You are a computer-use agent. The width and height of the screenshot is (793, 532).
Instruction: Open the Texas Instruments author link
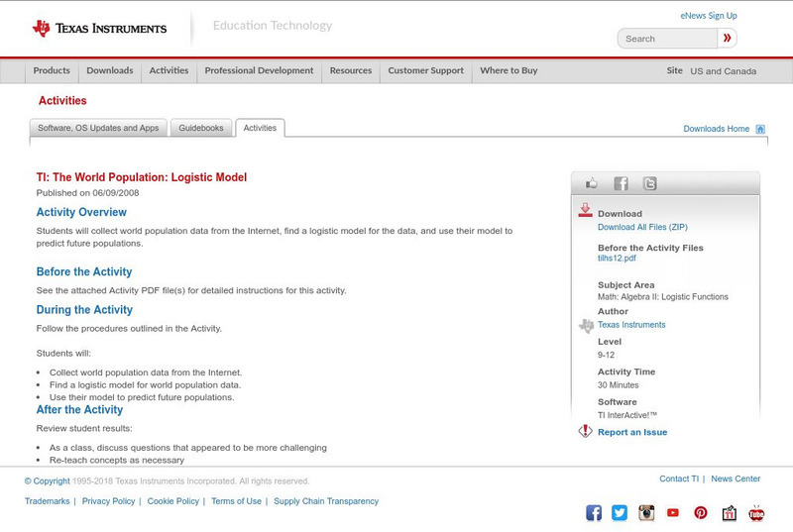coord(631,325)
